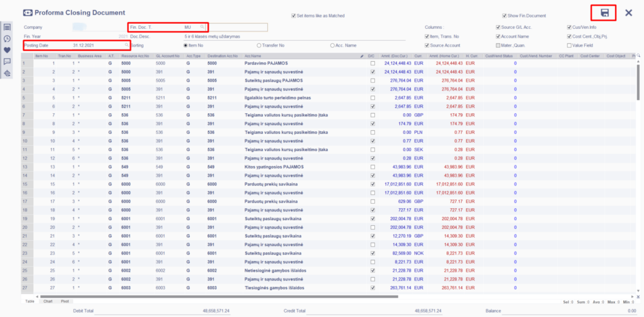Uncheck Show Fin.Document checkbox

504,15
